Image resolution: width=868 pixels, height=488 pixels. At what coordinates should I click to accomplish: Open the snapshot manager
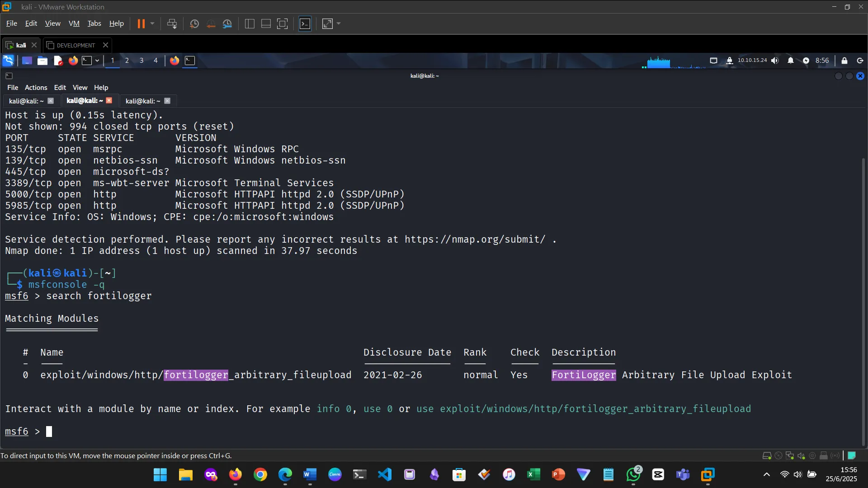click(227, 23)
